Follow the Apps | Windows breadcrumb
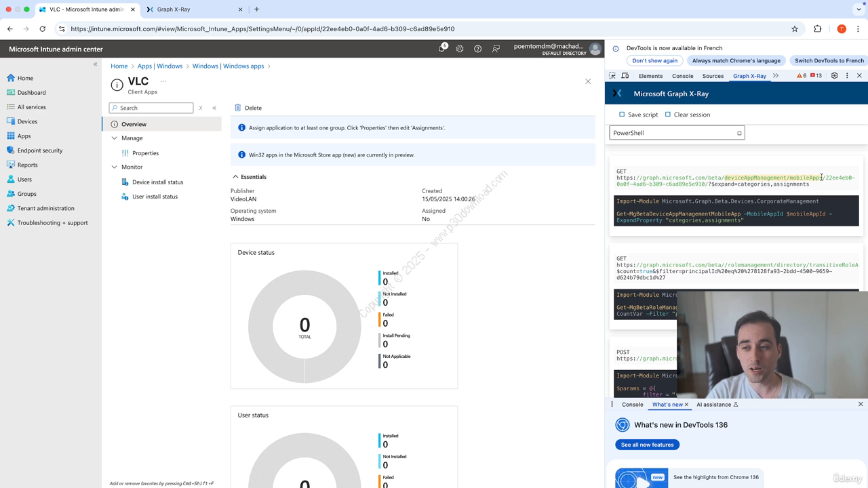Viewport: 868px width, 488px height. (160, 66)
